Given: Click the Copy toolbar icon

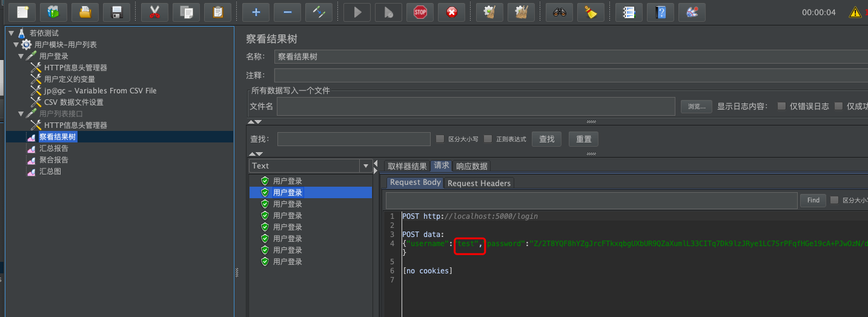Looking at the screenshot, I should (x=187, y=12).
